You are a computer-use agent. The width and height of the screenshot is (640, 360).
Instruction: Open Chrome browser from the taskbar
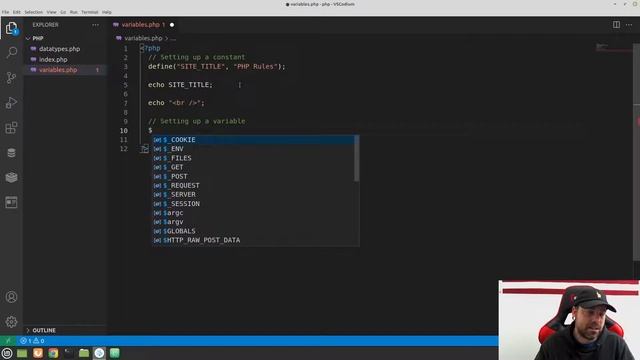(x=53, y=353)
